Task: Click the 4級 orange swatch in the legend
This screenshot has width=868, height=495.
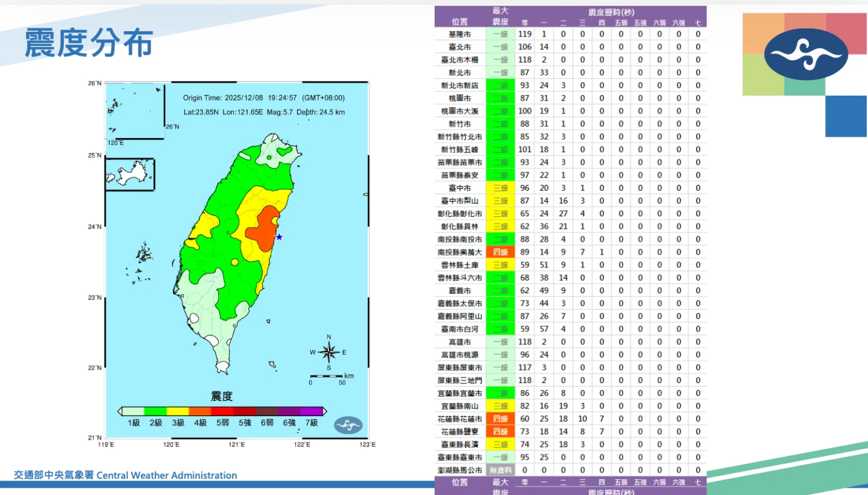Action: pyautogui.click(x=200, y=411)
